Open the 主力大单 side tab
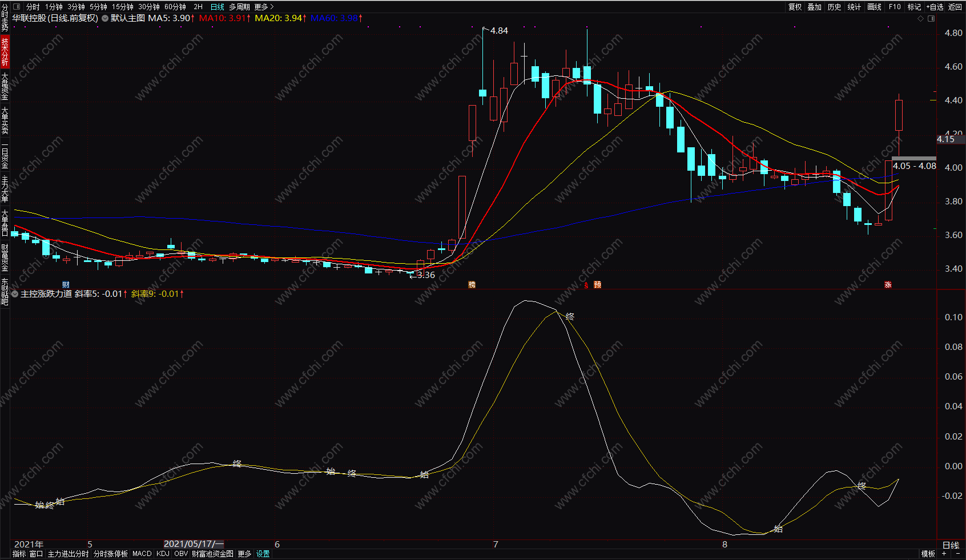Viewport: 966px width, 560px height. point(5,189)
